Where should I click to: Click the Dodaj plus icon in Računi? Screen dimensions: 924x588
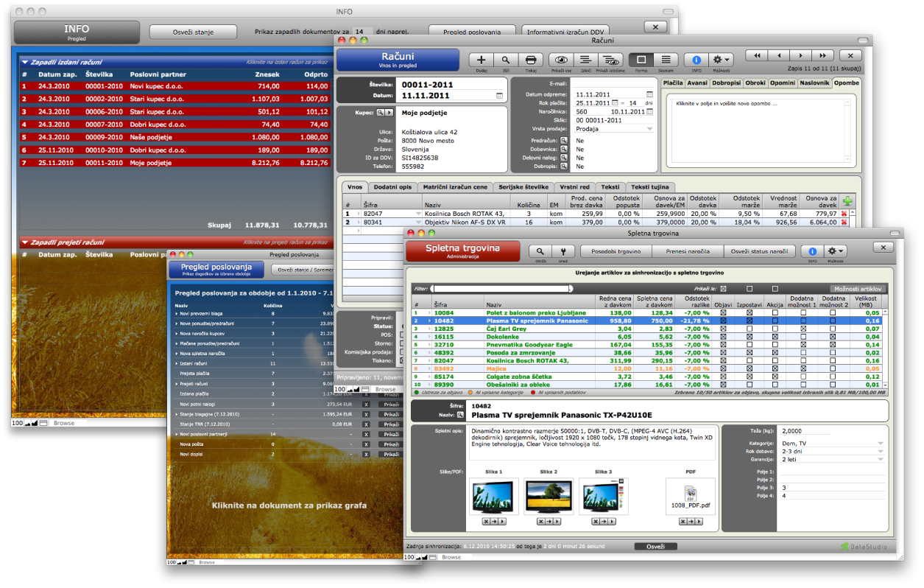tap(482, 60)
